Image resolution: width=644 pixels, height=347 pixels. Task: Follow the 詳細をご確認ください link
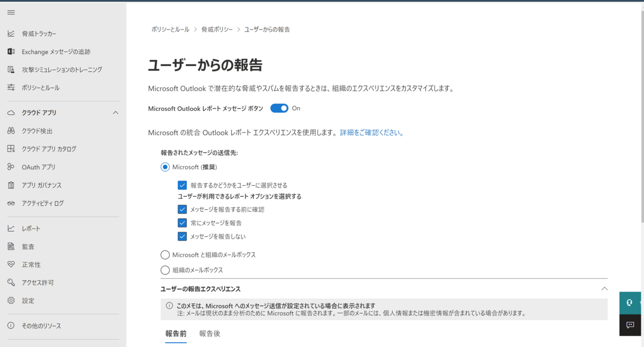(372, 132)
